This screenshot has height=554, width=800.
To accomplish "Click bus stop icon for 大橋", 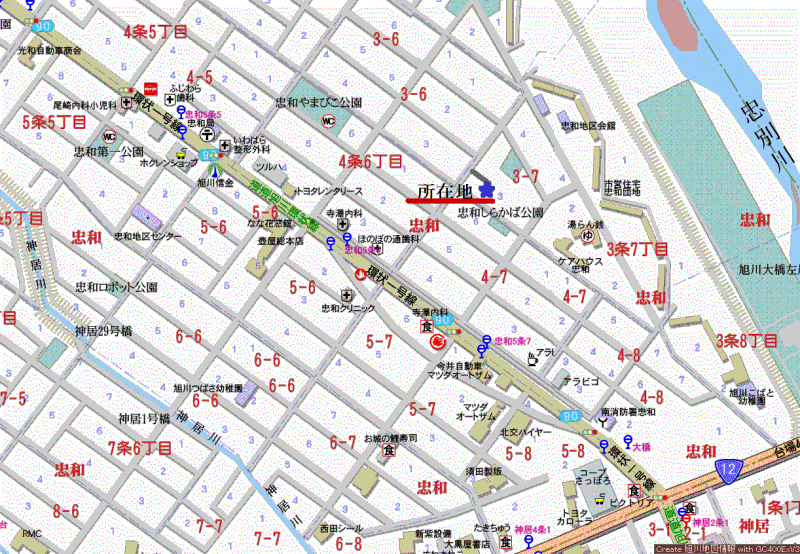I will (x=628, y=442).
